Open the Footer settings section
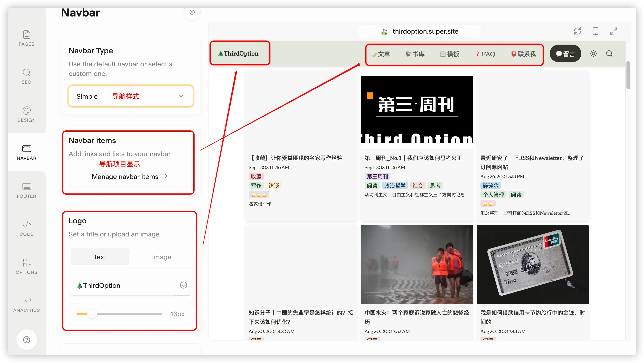Image resolution: width=644 pixels, height=363 pixels. (x=26, y=191)
